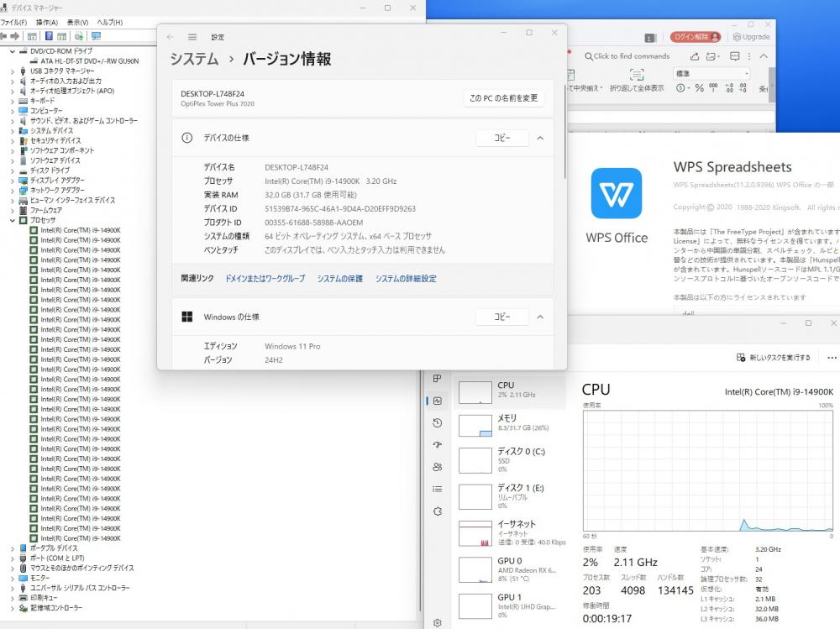The width and height of the screenshot is (840, 629).
Task: Click the この PC の名前を変更 button
Action: pos(503,98)
